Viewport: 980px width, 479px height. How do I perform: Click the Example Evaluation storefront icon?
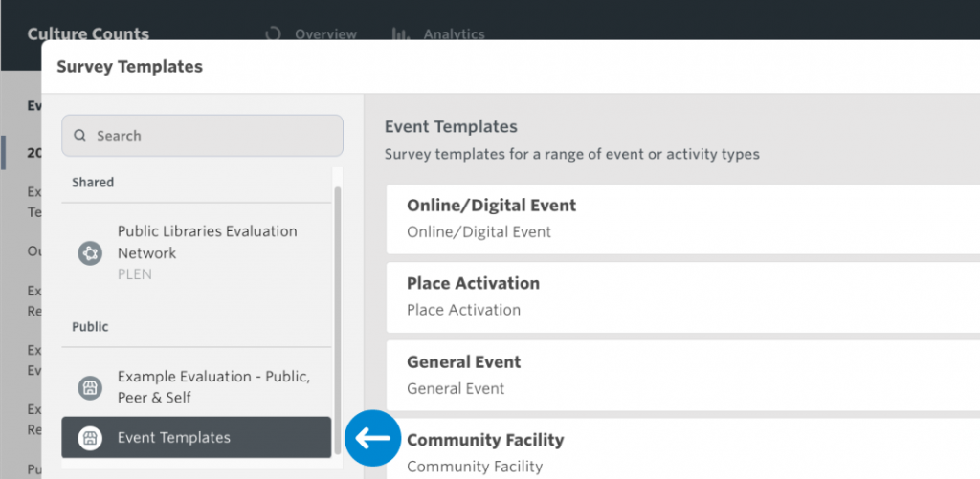(90, 388)
